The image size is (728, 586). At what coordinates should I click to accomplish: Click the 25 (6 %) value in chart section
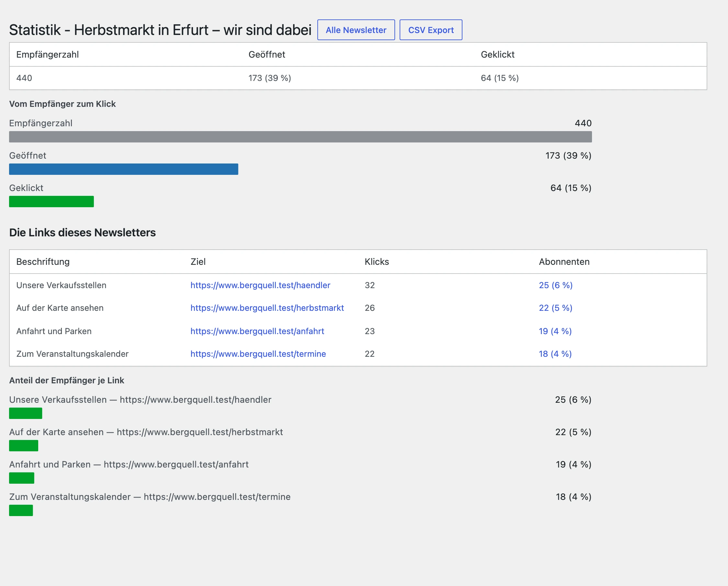point(573,400)
